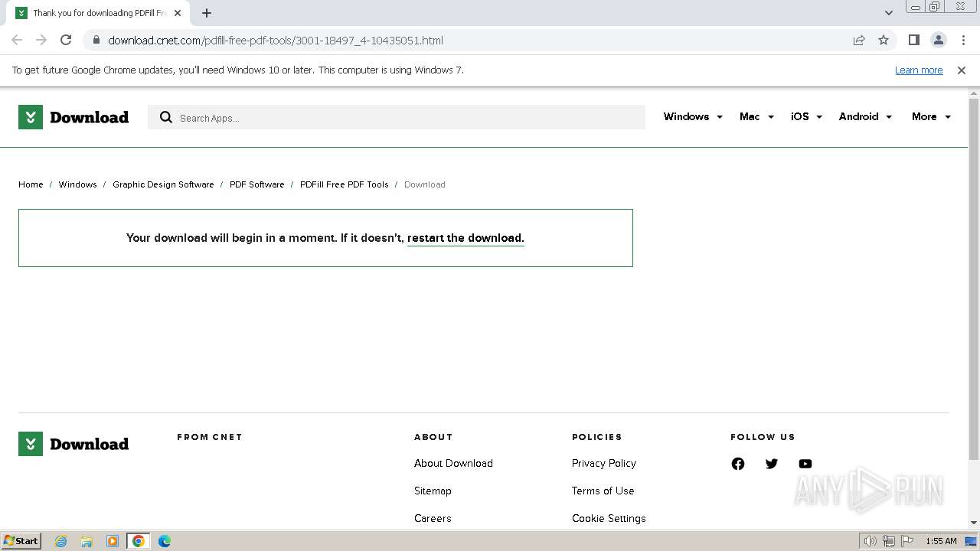Open File Explorer from taskbar

click(87, 541)
